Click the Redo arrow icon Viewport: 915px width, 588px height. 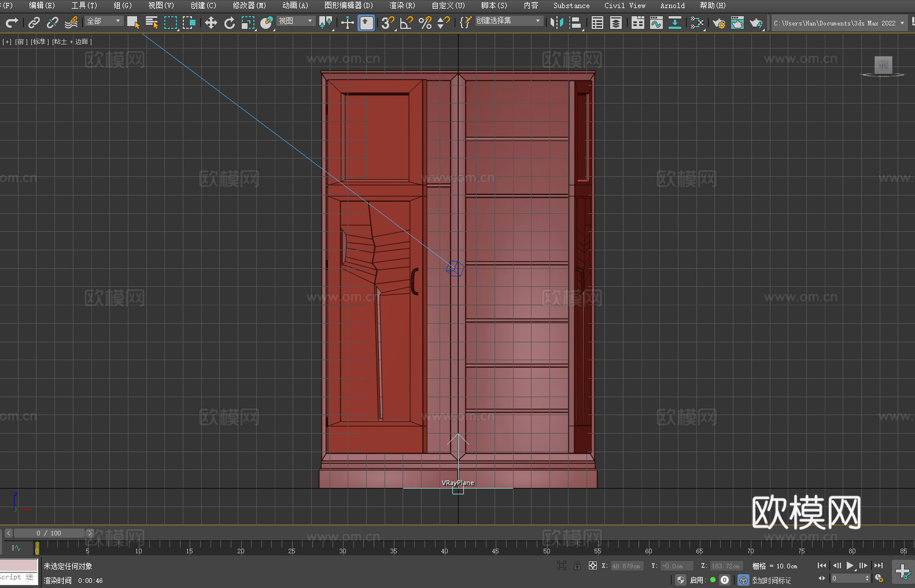(12, 23)
